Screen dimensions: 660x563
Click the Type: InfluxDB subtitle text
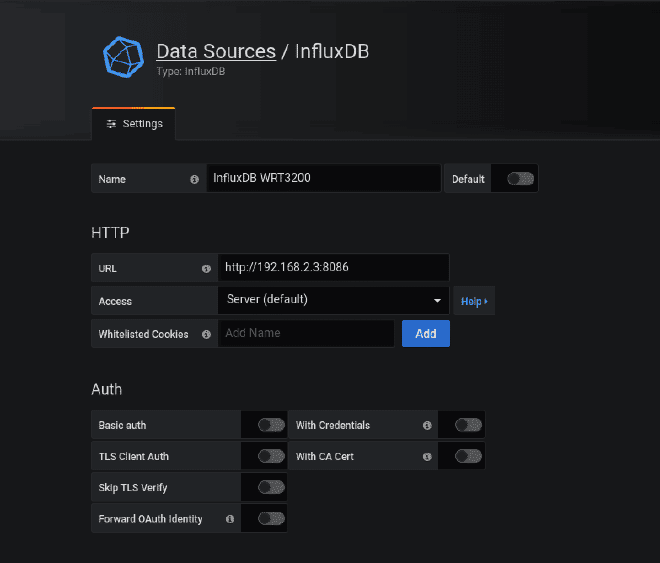click(191, 72)
